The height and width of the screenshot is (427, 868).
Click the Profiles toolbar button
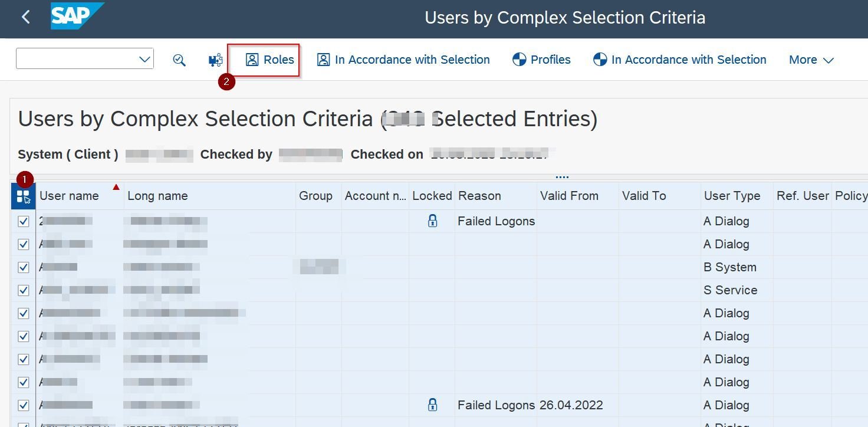[541, 60]
